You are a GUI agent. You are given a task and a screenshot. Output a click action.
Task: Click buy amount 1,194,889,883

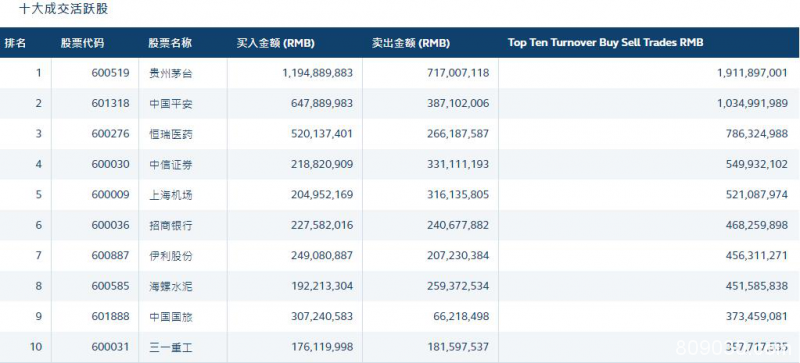(x=317, y=73)
